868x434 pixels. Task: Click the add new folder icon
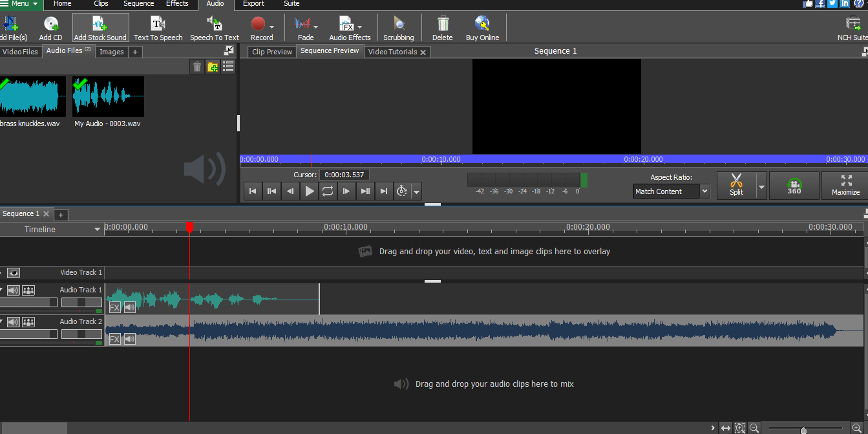click(213, 67)
